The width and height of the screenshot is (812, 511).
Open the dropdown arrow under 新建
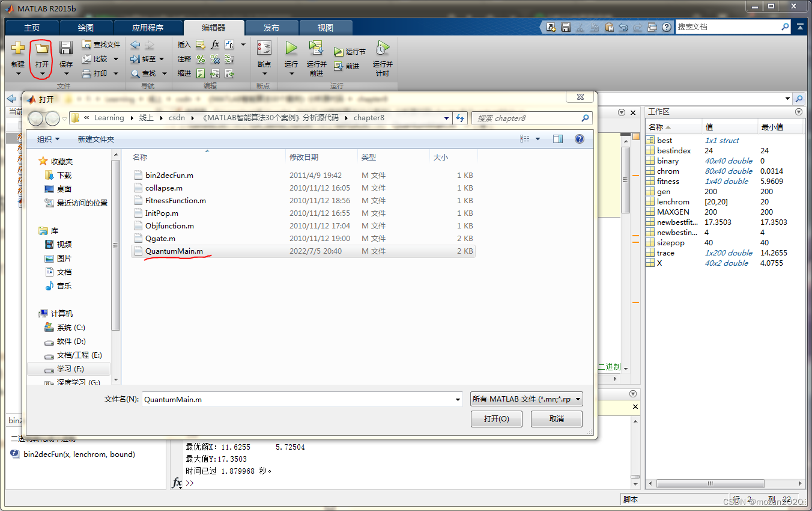18,74
